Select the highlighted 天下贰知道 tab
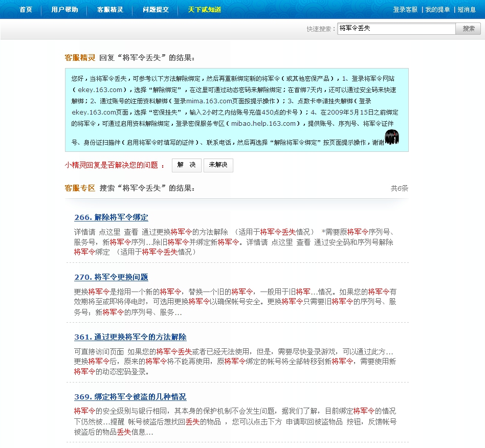 [204, 10]
